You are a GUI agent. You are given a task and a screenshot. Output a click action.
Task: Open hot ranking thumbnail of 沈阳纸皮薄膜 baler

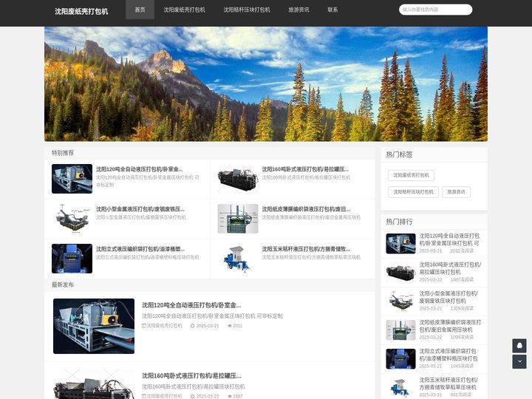point(400,330)
